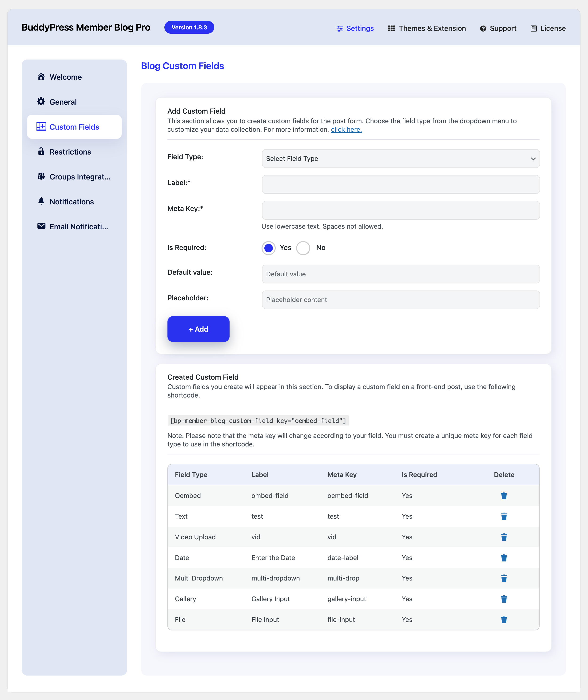Trash the Multi Dropdown field entry
This screenshot has height=700, width=588.
pos(504,578)
